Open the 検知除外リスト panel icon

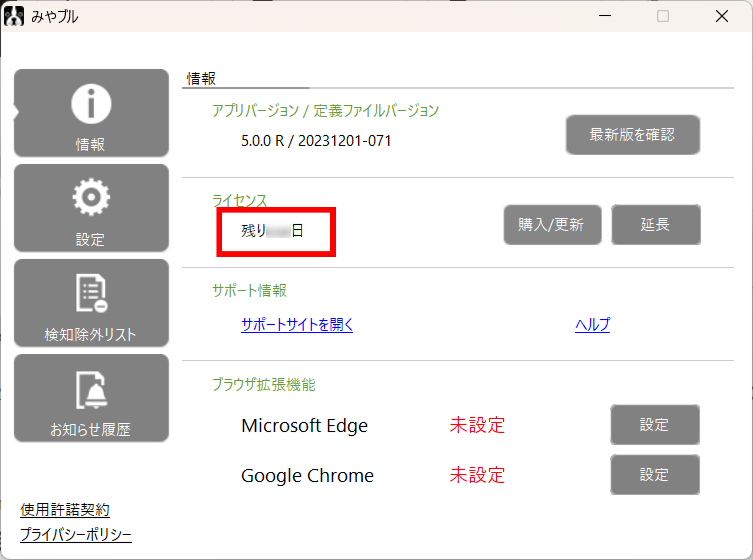[91, 303]
